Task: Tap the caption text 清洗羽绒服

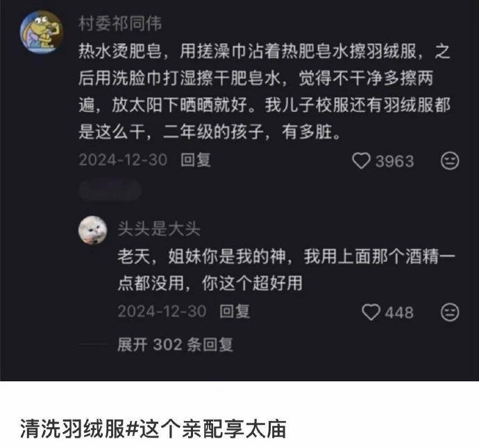Action: pos(72,429)
